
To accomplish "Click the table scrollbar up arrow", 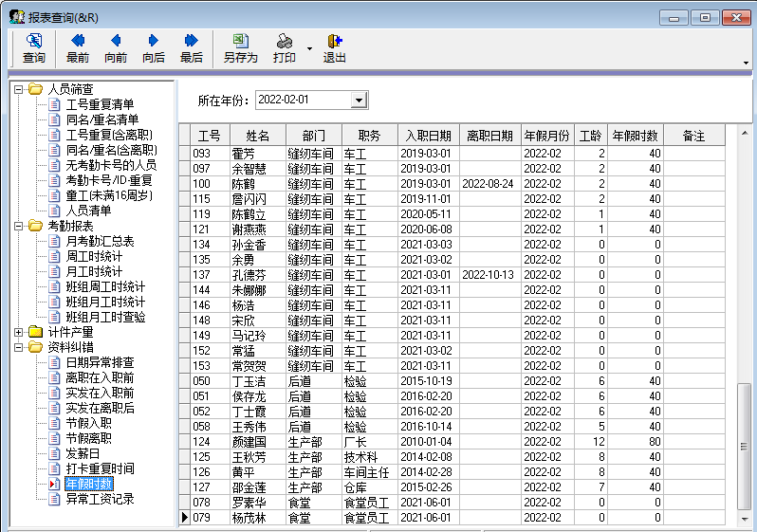I will point(744,132).
